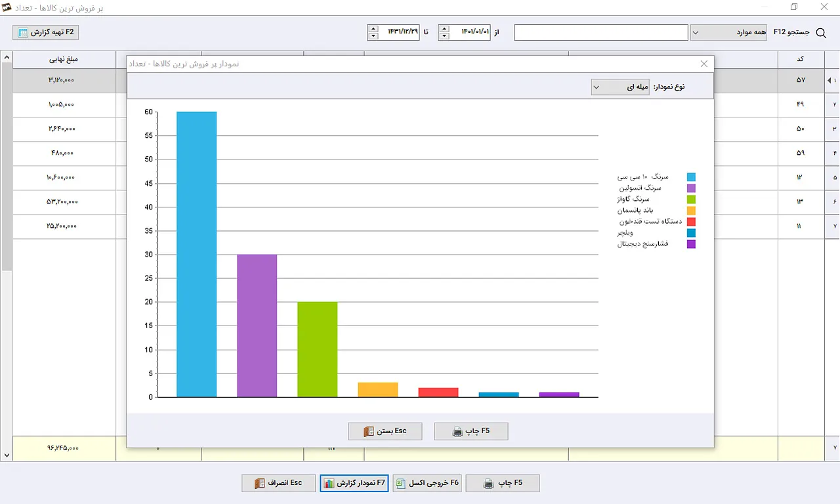Click the مبلغ نهایی column header
The image size is (840, 504).
tap(64, 59)
